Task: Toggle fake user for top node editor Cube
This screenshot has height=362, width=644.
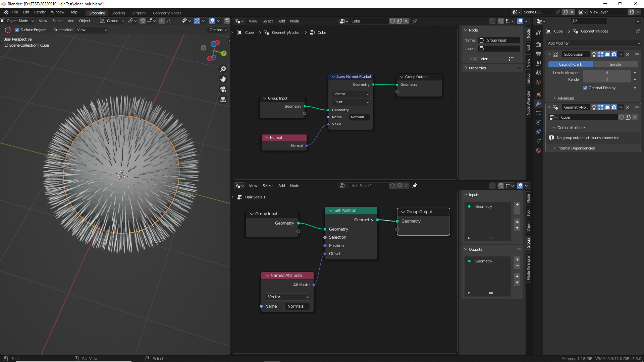Action: 392,21
